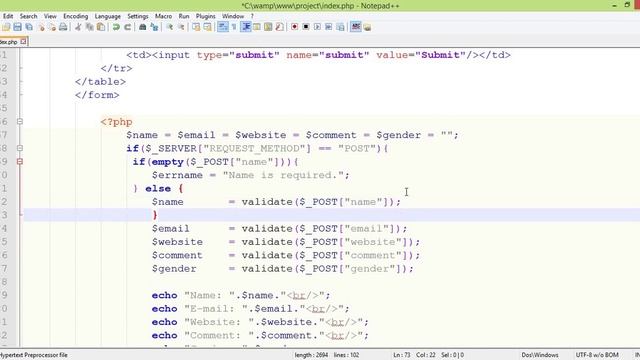Screen dimensions: 640x360
Task: Collapse the red fold marker at if(empty line
Action: [20, 162]
